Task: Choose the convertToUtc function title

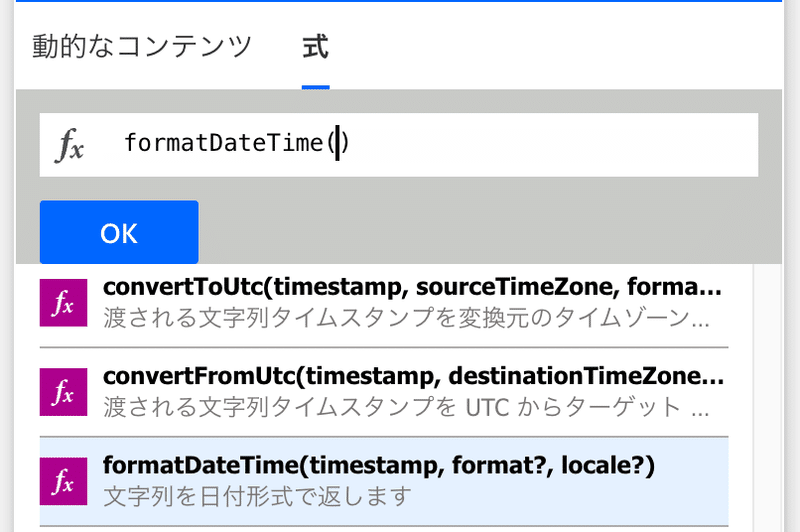Action: [x=412, y=287]
